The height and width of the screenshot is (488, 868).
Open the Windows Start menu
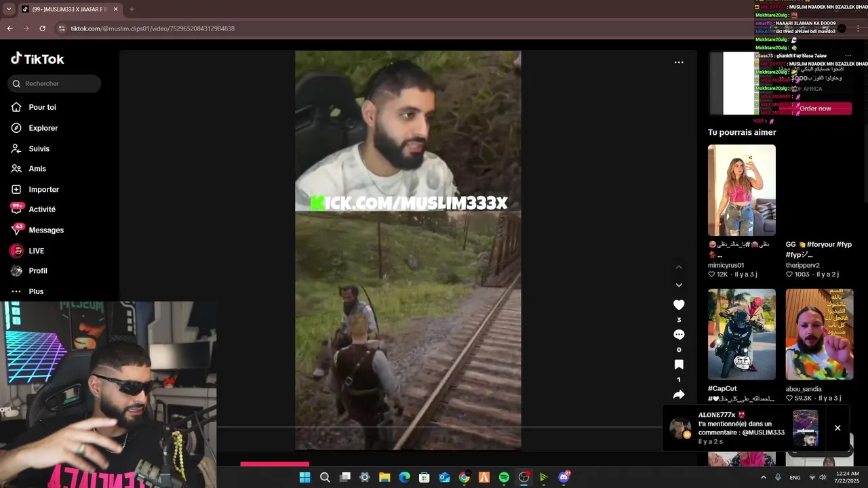click(304, 477)
